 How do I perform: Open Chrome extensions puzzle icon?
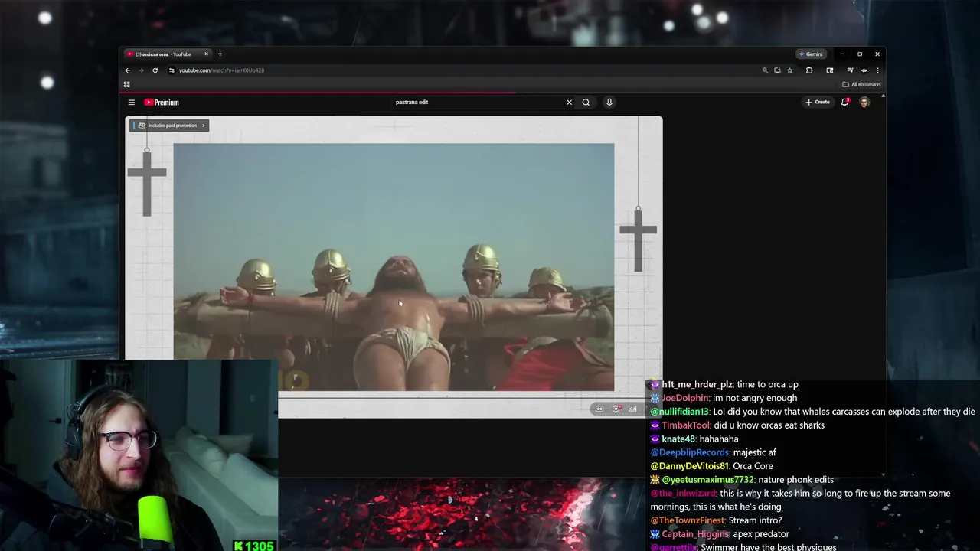809,70
